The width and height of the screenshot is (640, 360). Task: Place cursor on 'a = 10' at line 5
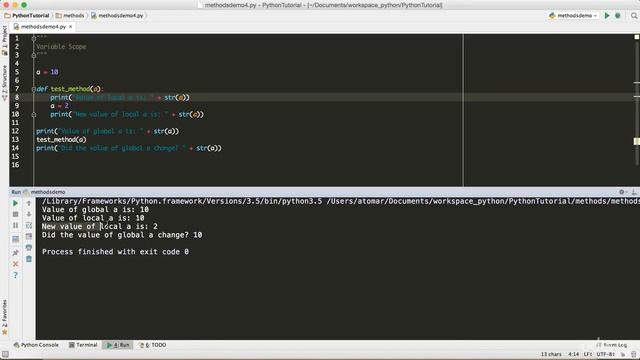47,72
